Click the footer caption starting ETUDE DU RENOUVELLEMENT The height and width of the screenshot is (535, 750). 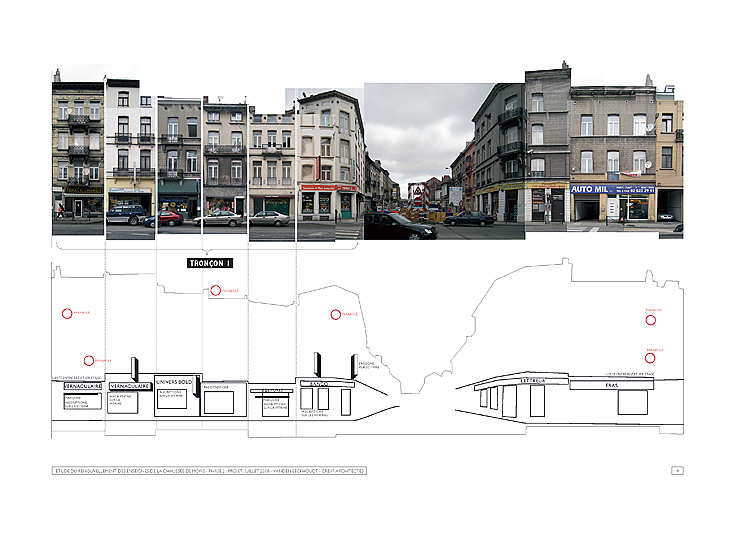(209, 470)
